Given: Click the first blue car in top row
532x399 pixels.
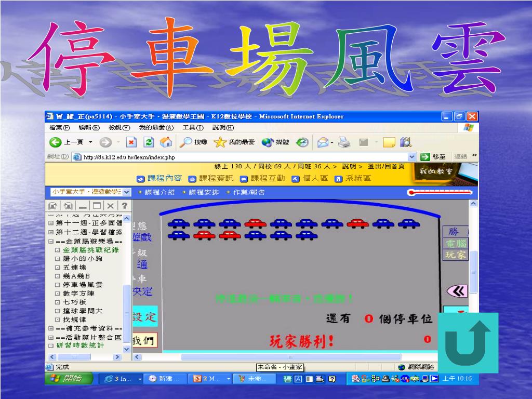Looking at the screenshot, I should (x=179, y=223).
